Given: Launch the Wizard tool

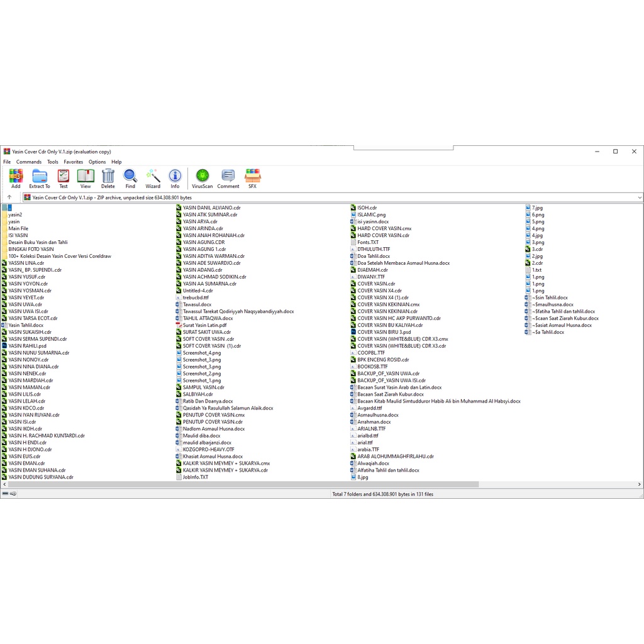Looking at the screenshot, I should click(153, 178).
